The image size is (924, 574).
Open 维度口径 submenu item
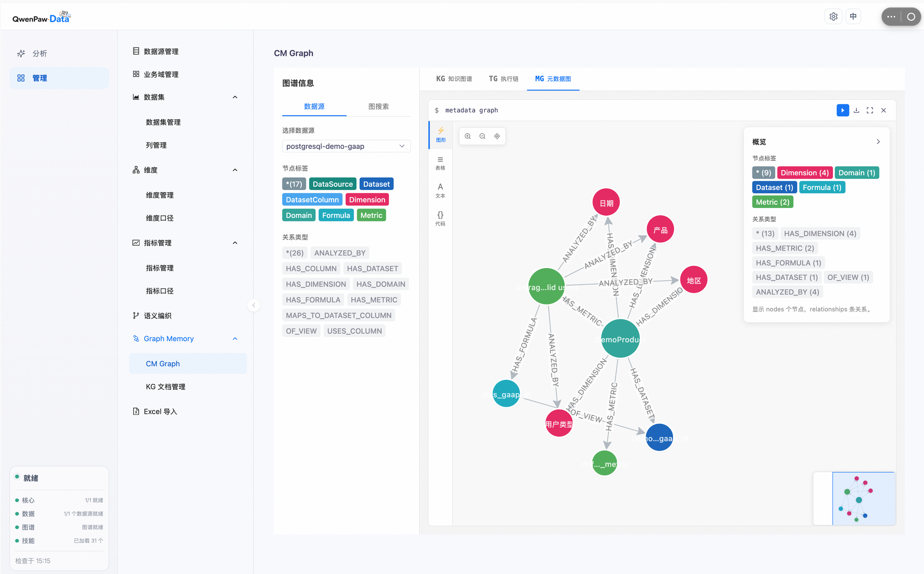(x=188, y=218)
